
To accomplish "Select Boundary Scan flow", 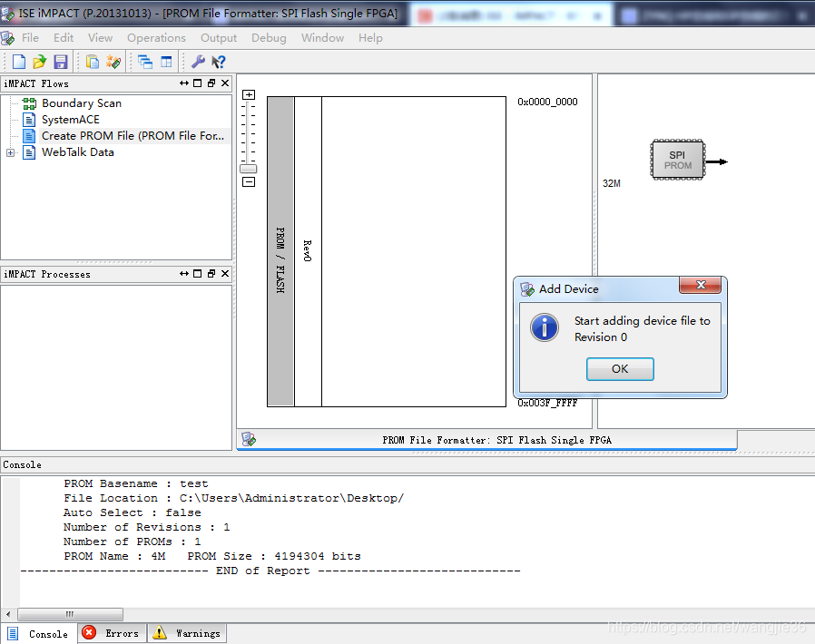I will coord(82,103).
